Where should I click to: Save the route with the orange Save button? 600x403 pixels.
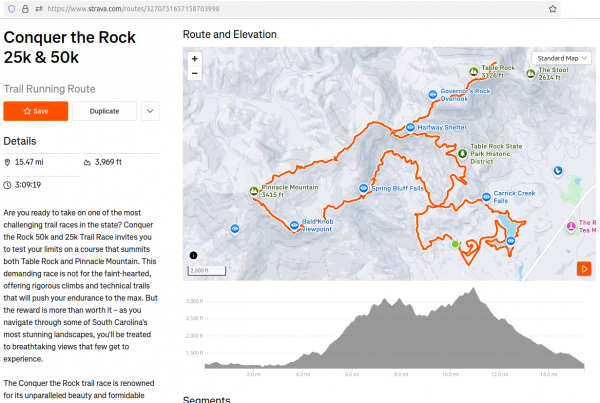click(x=36, y=111)
